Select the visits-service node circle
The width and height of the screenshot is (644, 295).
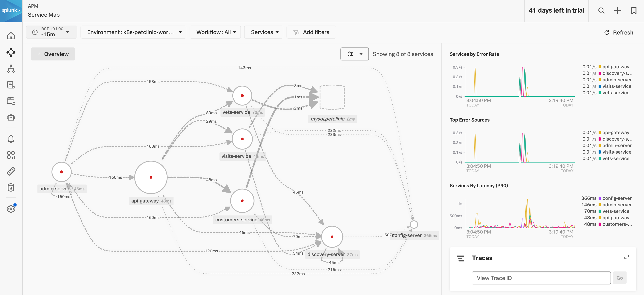242,139
